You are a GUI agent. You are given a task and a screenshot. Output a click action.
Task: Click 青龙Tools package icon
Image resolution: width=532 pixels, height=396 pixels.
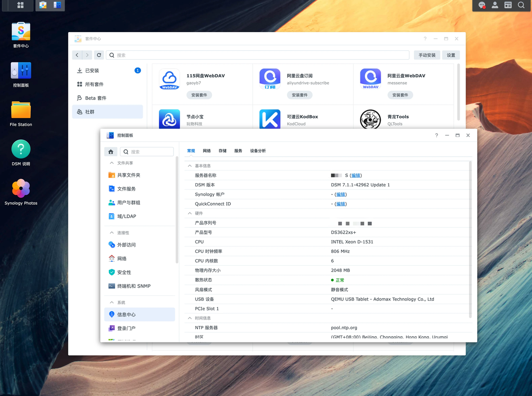point(370,119)
